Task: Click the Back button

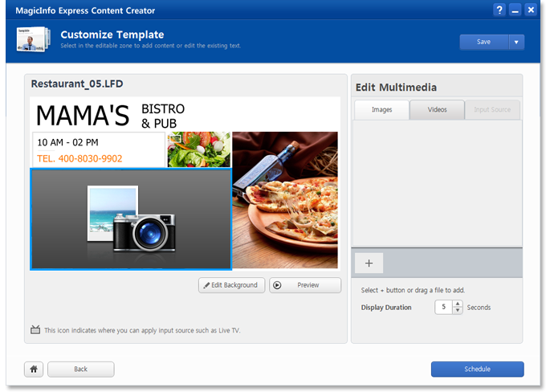Action: coord(81,370)
